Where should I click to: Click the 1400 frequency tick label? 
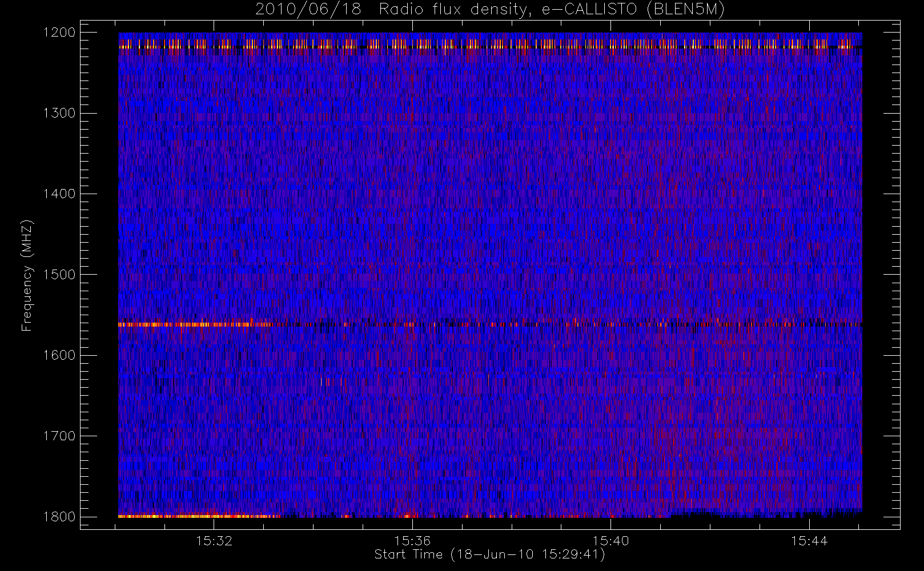coord(59,194)
